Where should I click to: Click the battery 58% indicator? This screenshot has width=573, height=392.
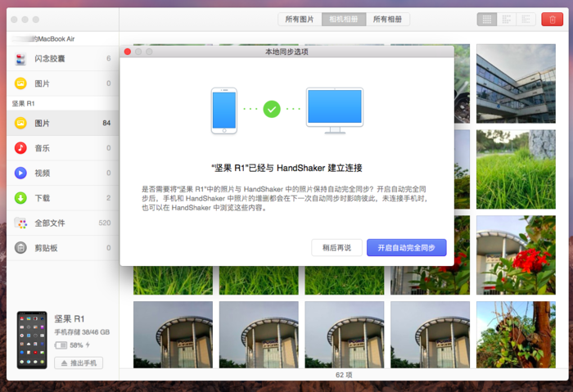coord(72,345)
